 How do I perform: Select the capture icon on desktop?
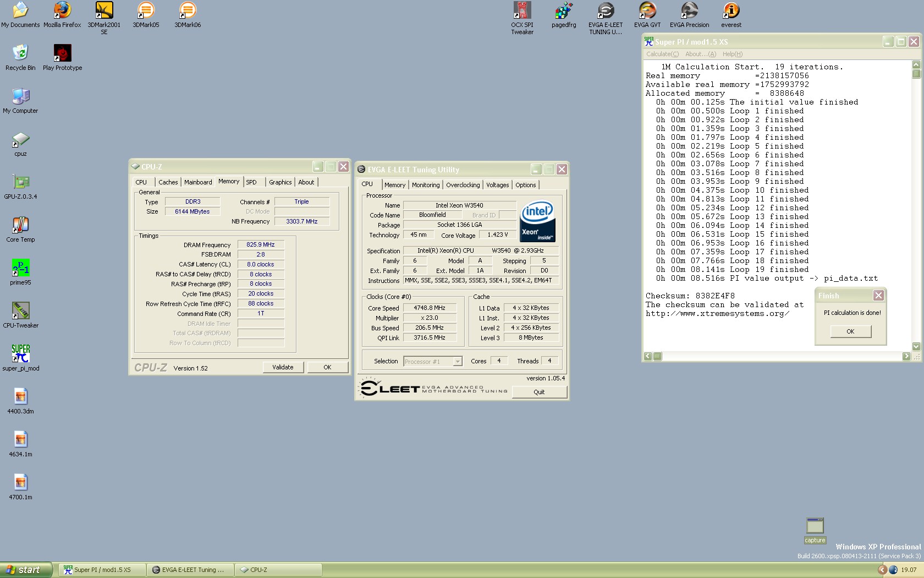tap(815, 531)
